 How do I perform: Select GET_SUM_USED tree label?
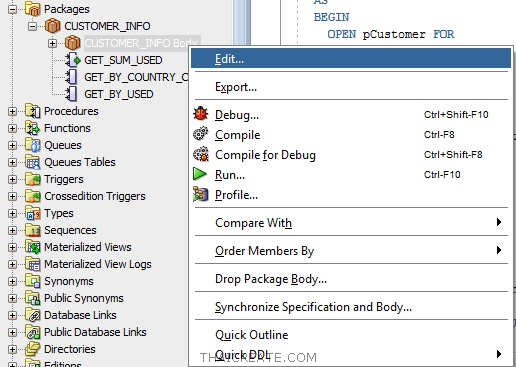click(123, 60)
